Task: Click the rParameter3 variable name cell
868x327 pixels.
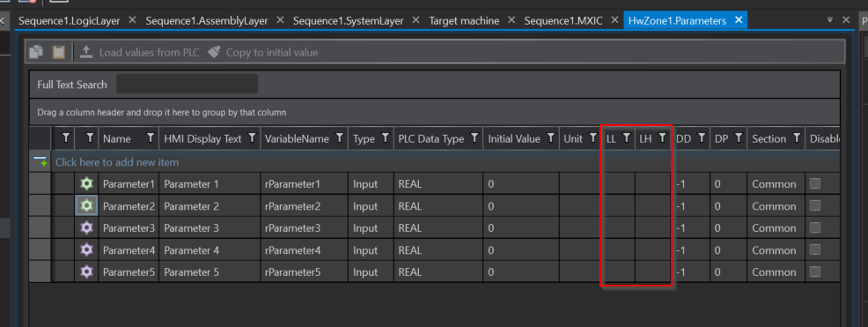Action: (x=304, y=227)
